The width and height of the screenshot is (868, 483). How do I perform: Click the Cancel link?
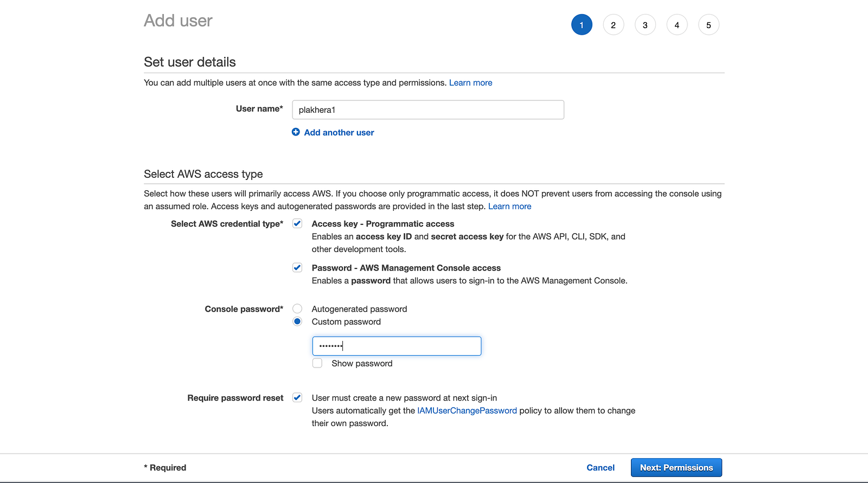tap(600, 467)
